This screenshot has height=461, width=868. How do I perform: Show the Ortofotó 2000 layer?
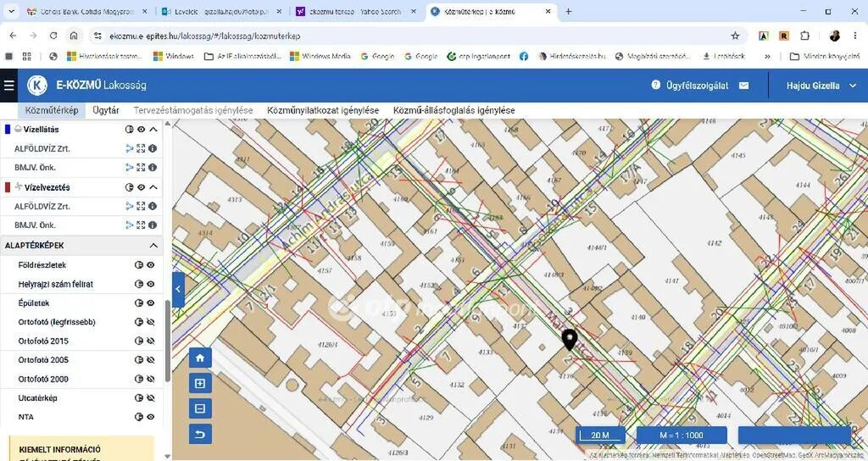point(151,379)
